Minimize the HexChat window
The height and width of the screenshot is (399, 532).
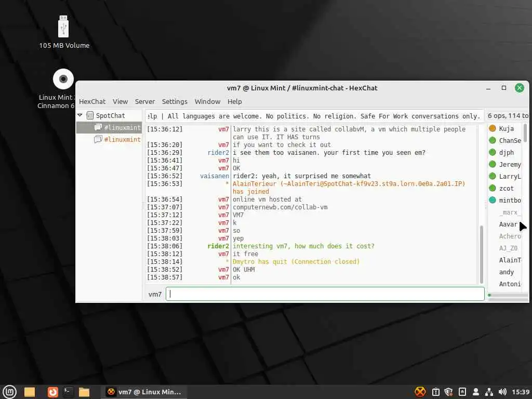coord(488,88)
